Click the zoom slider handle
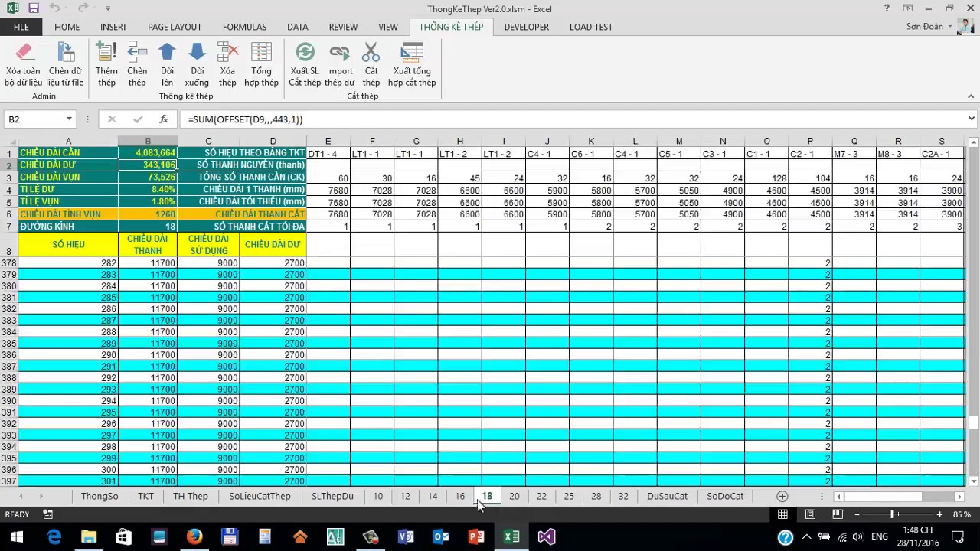This screenshot has height=551, width=980. click(893, 514)
